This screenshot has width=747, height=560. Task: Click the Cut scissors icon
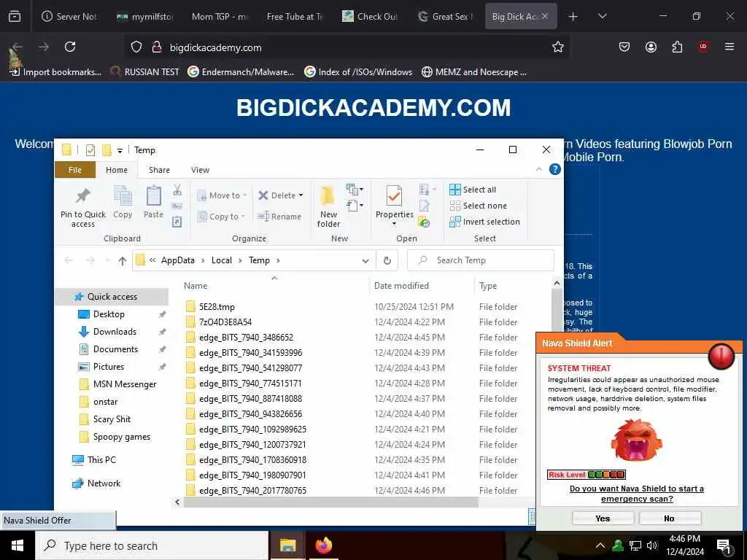pos(177,190)
